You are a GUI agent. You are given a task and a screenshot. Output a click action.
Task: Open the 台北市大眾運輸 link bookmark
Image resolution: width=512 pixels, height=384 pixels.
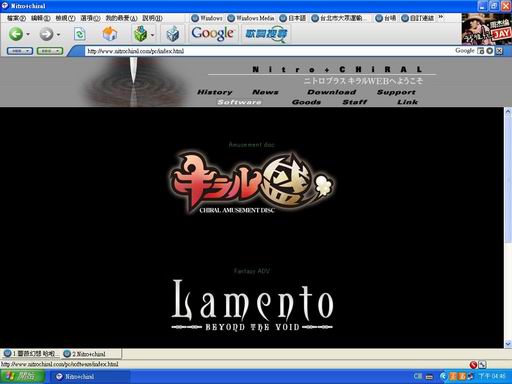(339, 18)
